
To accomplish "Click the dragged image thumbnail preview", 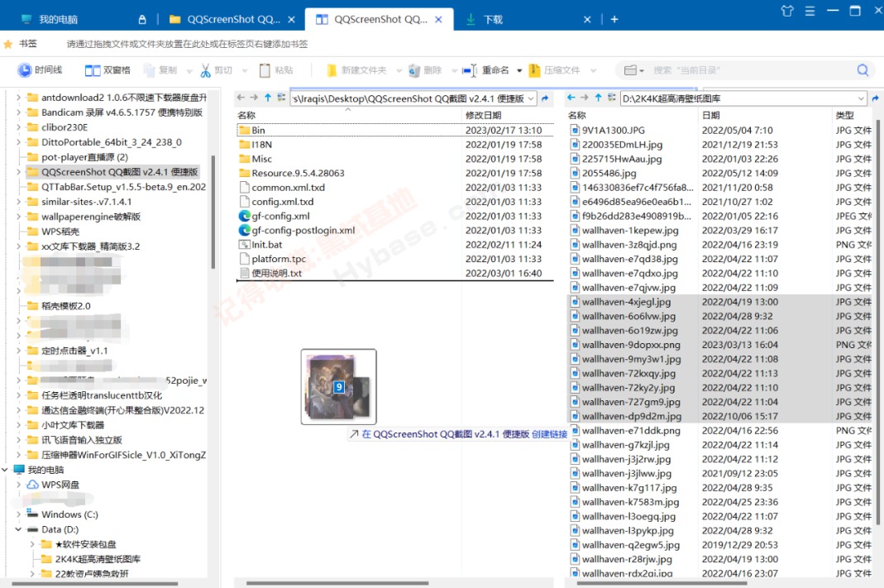I will pos(338,386).
